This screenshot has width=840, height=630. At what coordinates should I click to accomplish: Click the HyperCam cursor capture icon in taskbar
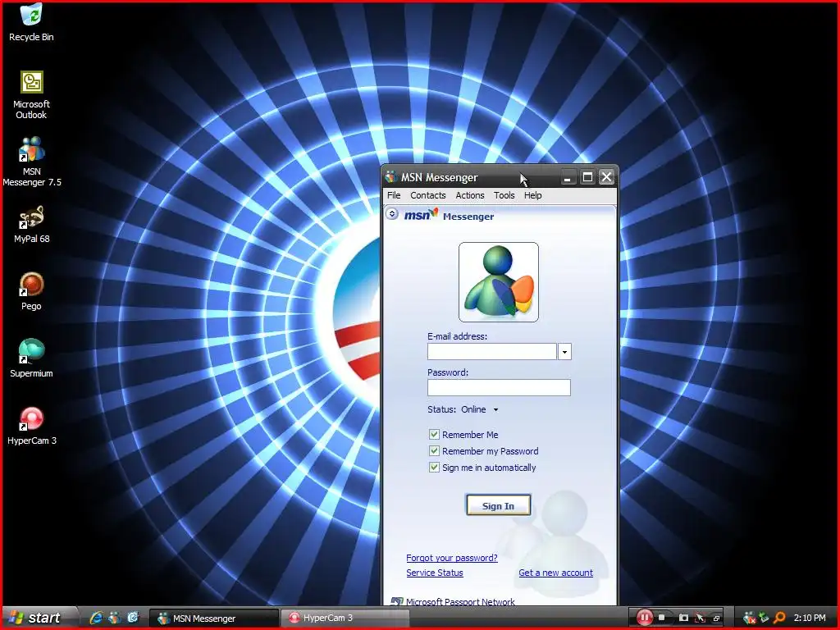pos(700,618)
